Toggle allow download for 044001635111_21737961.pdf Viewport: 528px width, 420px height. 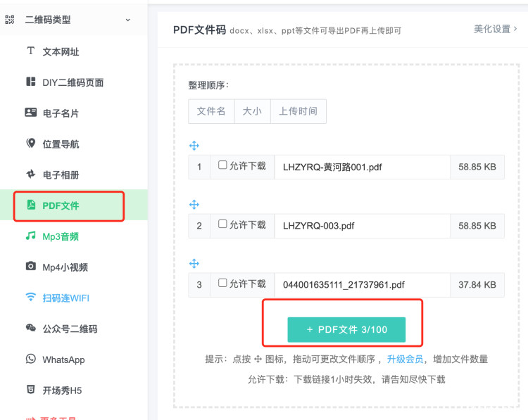coord(222,284)
